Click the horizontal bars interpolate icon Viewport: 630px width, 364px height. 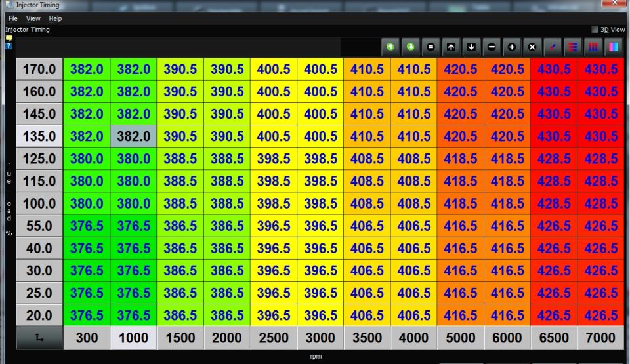click(572, 47)
